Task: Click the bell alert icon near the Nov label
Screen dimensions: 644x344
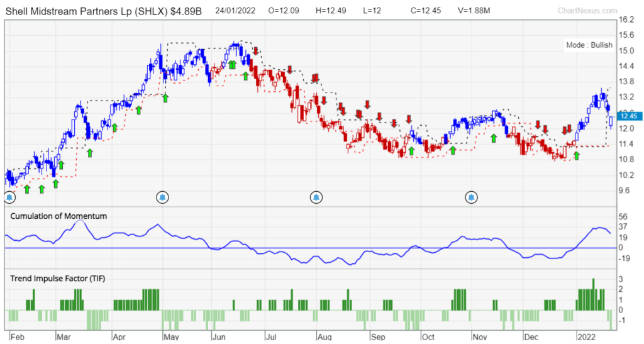Action: [x=471, y=198]
